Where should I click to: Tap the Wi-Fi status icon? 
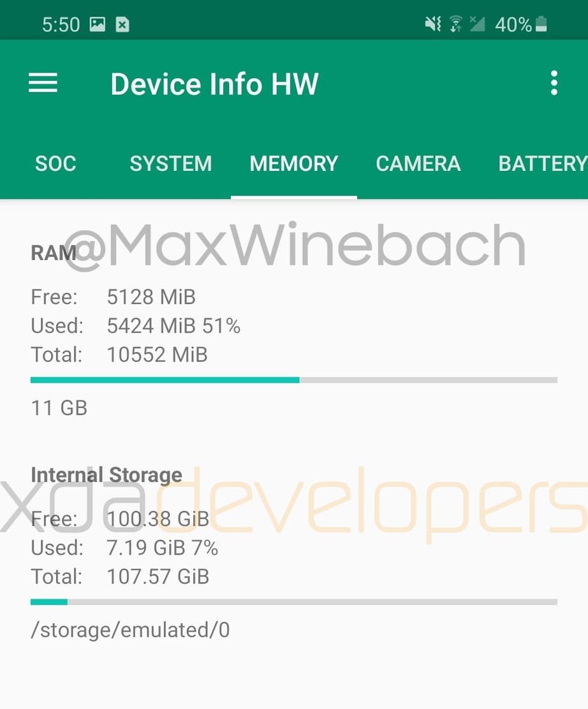[x=456, y=24]
